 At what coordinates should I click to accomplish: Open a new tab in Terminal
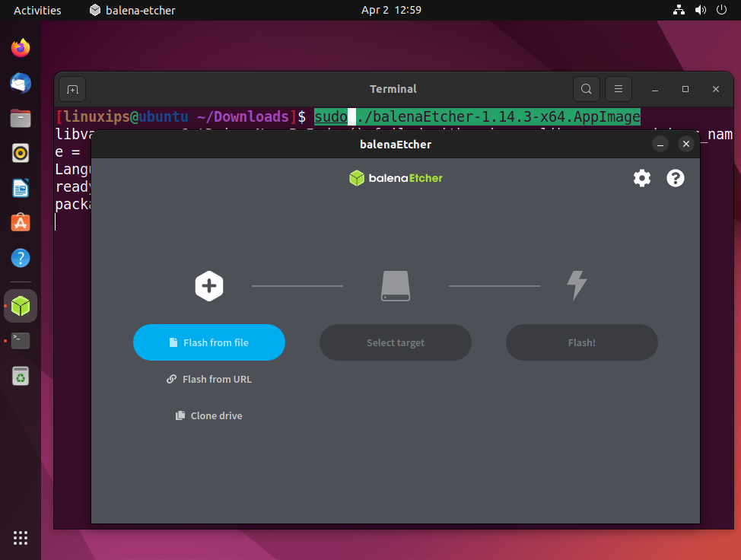[72, 89]
